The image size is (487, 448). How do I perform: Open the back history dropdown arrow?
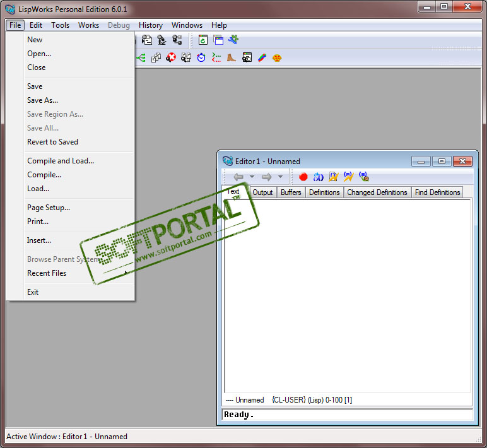[x=252, y=177]
